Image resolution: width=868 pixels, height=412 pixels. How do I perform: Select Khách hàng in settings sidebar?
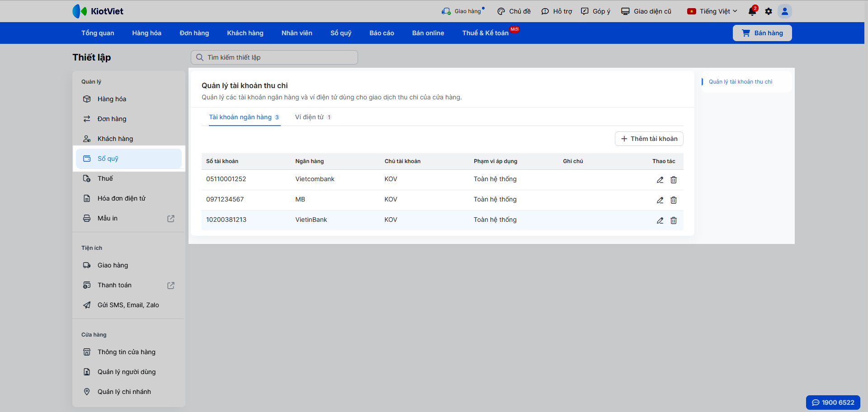point(129,139)
